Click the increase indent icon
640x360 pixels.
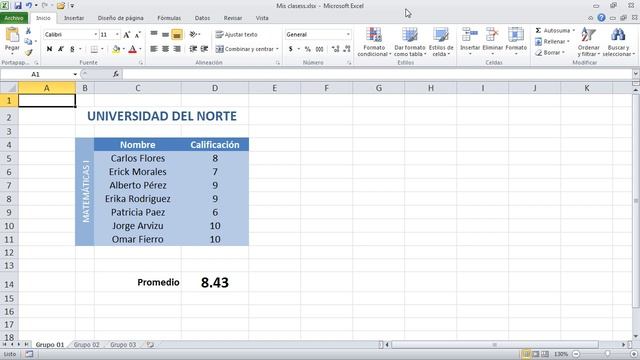tap(204, 49)
